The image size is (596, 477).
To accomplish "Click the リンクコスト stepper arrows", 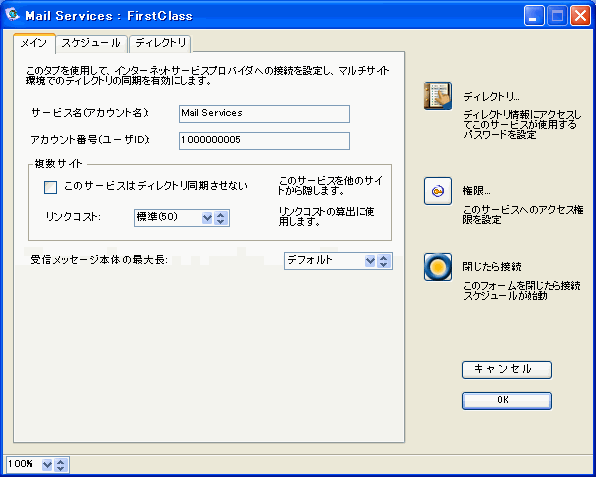I will pyautogui.click(x=221, y=218).
